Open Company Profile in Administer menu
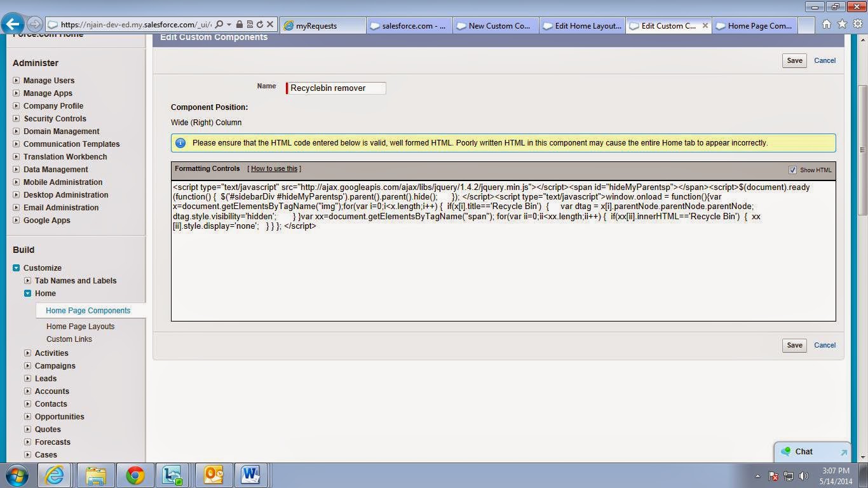 point(53,106)
